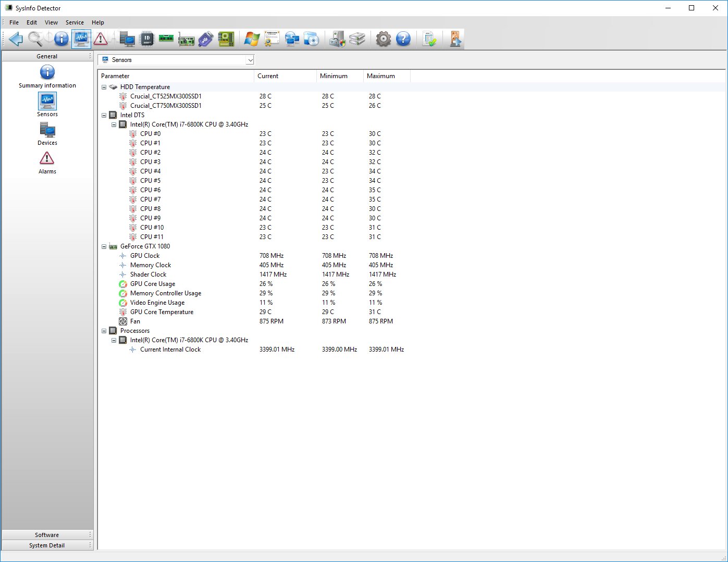Open the purple USB drive toolbar icon
Screen dimensions: 728x562
click(206, 39)
